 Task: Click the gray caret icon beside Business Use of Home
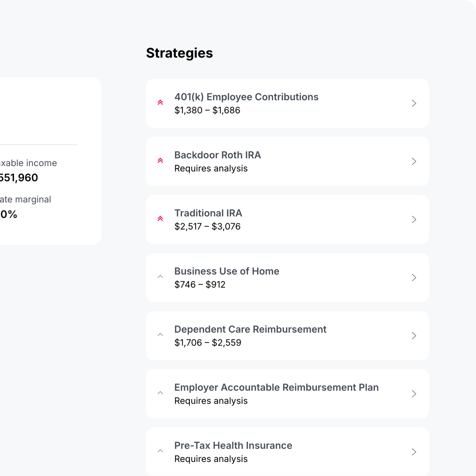click(x=160, y=277)
